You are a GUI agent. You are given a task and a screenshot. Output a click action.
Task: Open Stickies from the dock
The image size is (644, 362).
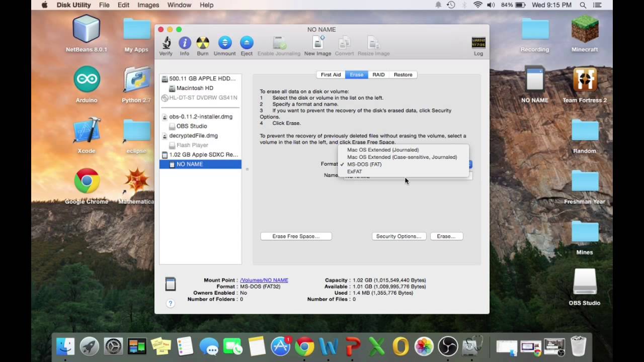coord(161,346)
